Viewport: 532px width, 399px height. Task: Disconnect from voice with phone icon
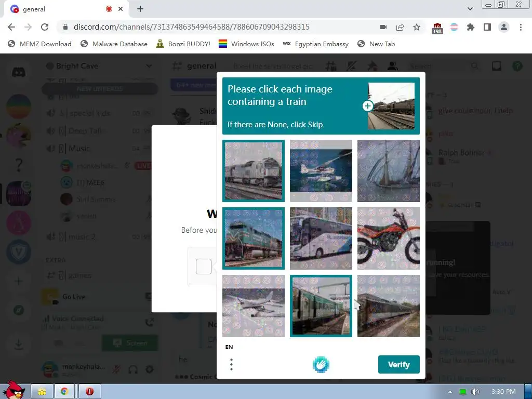click(x=149, y=322)
